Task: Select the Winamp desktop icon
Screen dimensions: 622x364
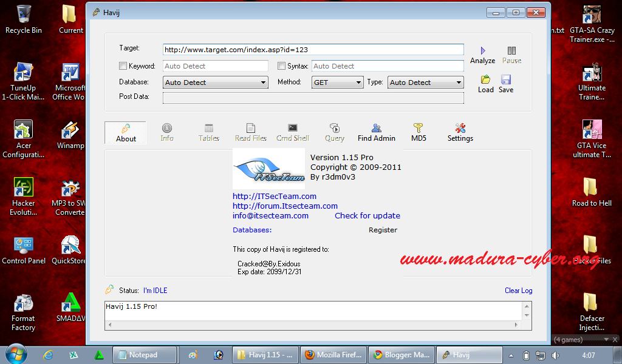Action: tap(70, 135)
